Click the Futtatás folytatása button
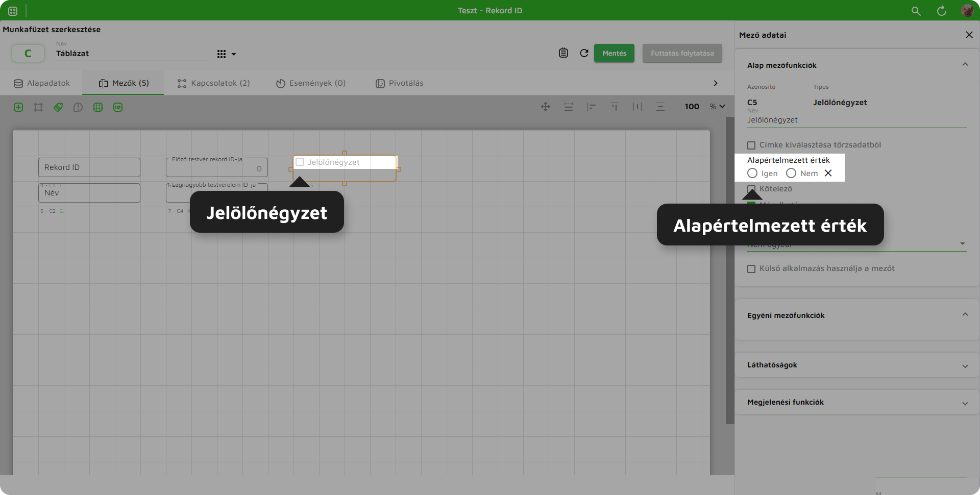 tap(682, 53)
